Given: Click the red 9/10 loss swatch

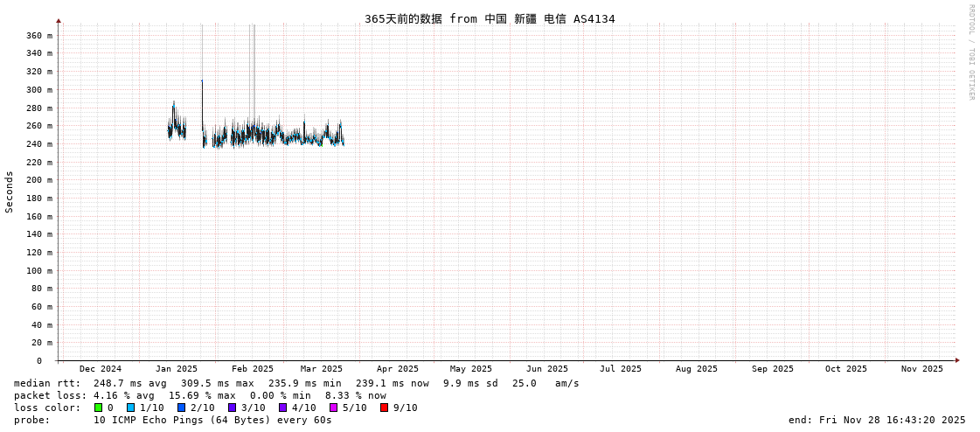Looking at the screenshot, I should pyautogui.click(x=384, y=408).
